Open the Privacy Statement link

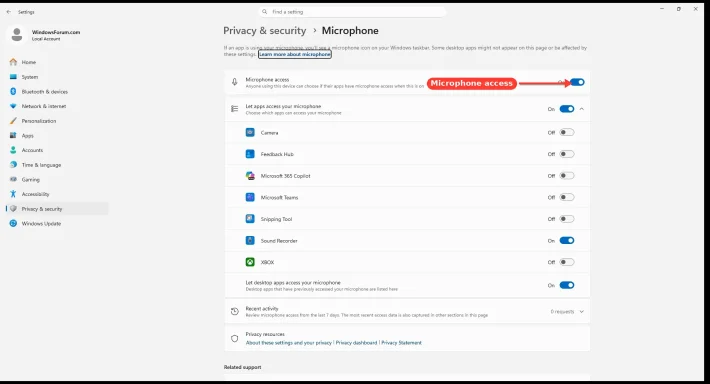401,343
